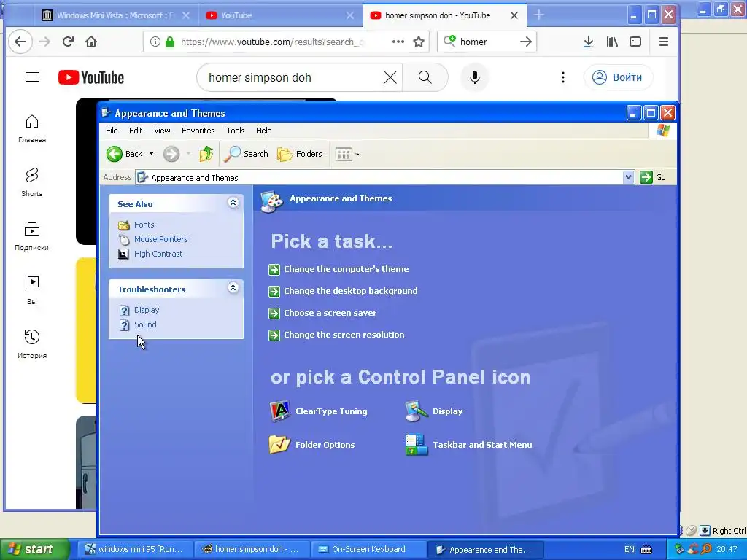
Task: Click the green Back arrow in Explorer
Action: point(115,154)
